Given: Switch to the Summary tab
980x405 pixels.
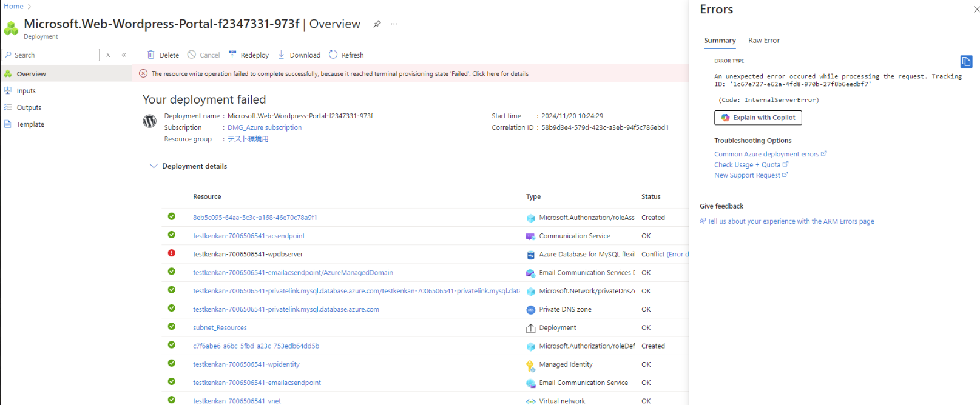Looking at the screenshot, I should pos(720,41).
